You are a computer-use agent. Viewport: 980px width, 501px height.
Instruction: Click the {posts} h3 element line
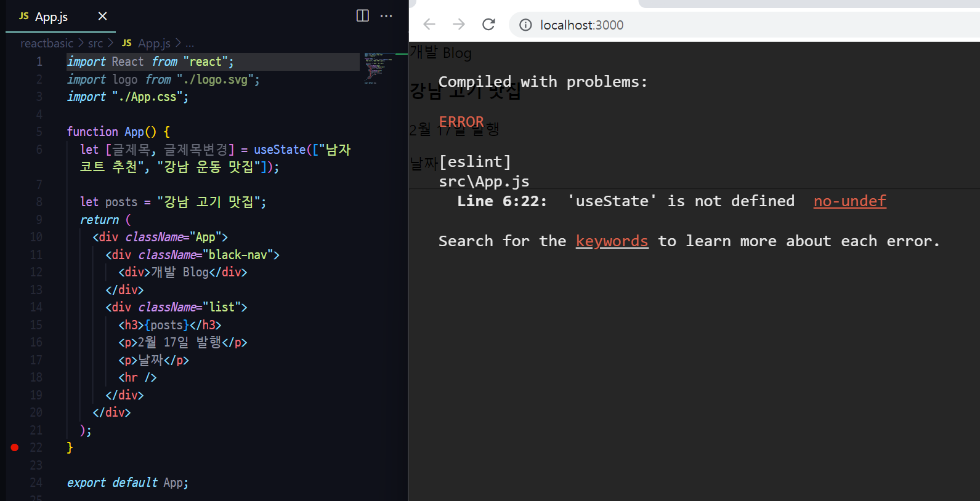pos(170,325)
